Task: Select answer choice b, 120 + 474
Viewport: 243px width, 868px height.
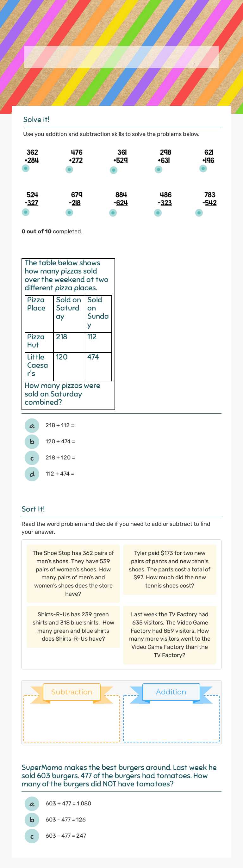Action: [x=32, y=442]
